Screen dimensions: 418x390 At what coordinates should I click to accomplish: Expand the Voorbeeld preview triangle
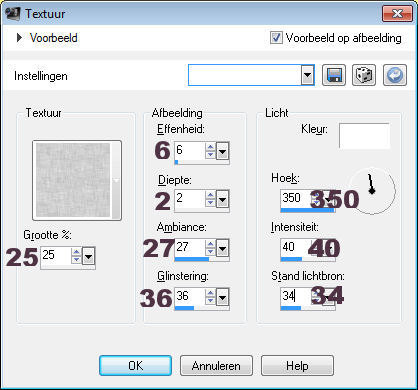[x=19, y=38]
